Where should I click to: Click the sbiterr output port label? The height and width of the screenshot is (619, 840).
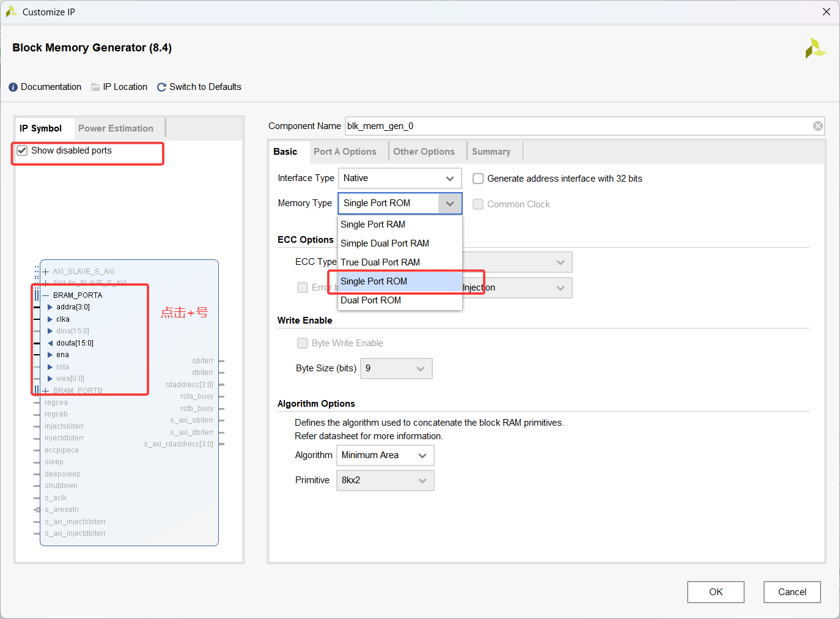203,361
